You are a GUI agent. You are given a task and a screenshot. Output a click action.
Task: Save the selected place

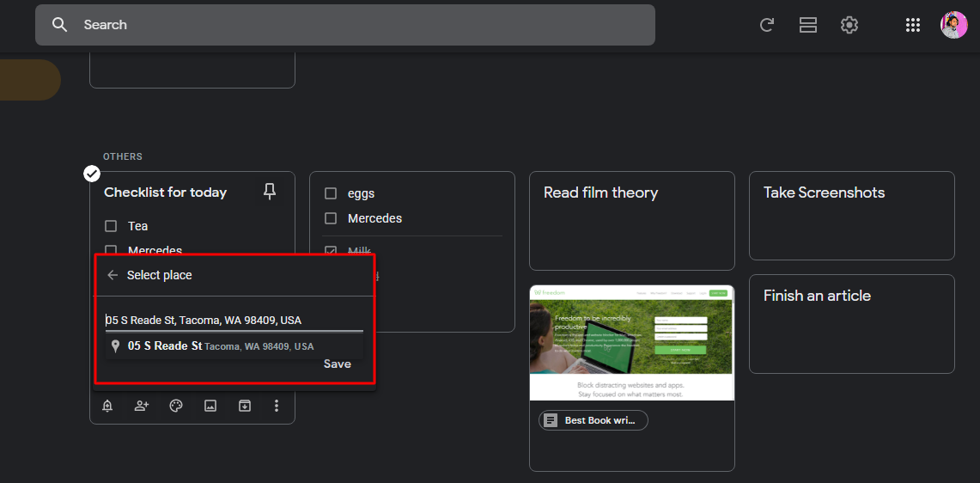[337, 364]
